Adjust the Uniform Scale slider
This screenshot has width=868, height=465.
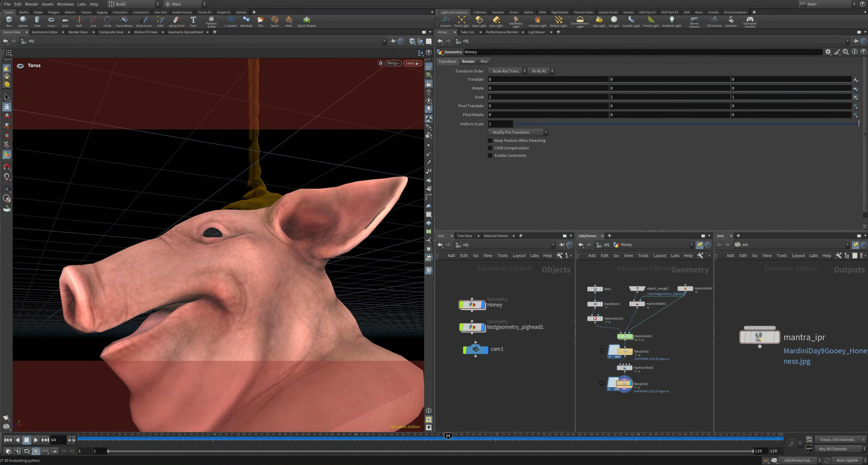click(x=687, y=124)
